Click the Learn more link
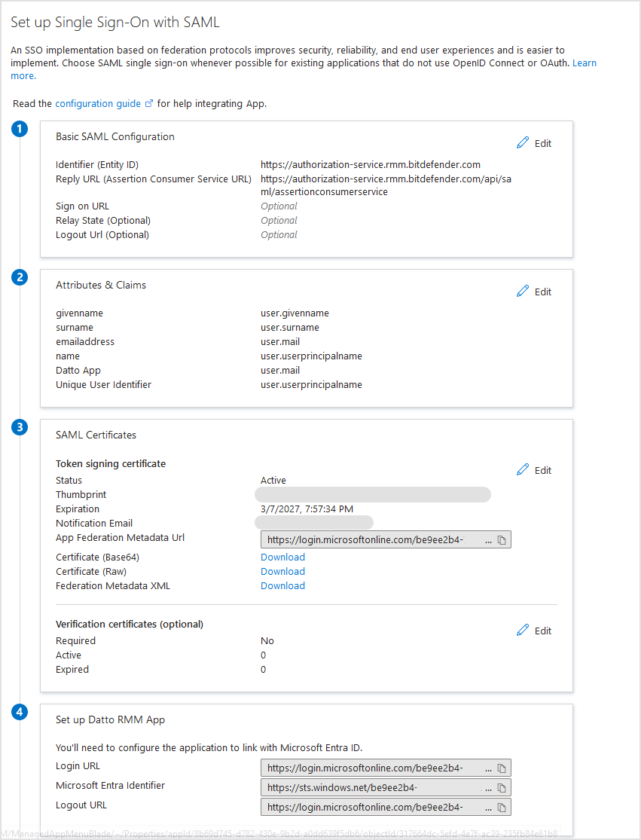The width and height of the screenshot is (641, 840). tap(585, 63)
